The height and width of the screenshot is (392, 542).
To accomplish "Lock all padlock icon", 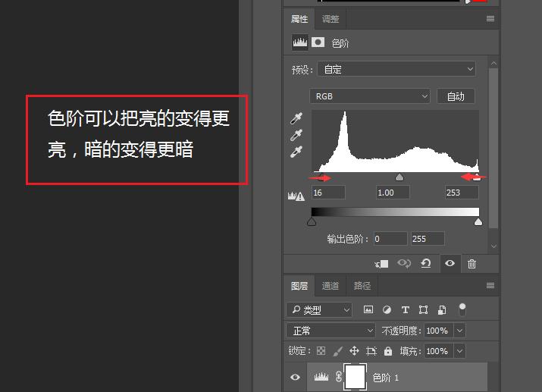I will [x=388, y=351].
